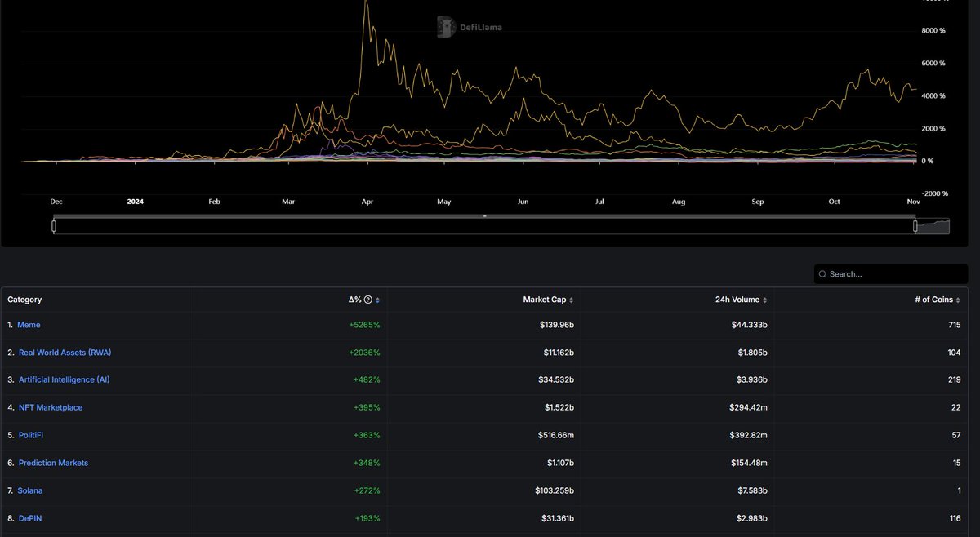Sort by Δ% column arrows
Screen dimensions: 980x537
point(376,300)
